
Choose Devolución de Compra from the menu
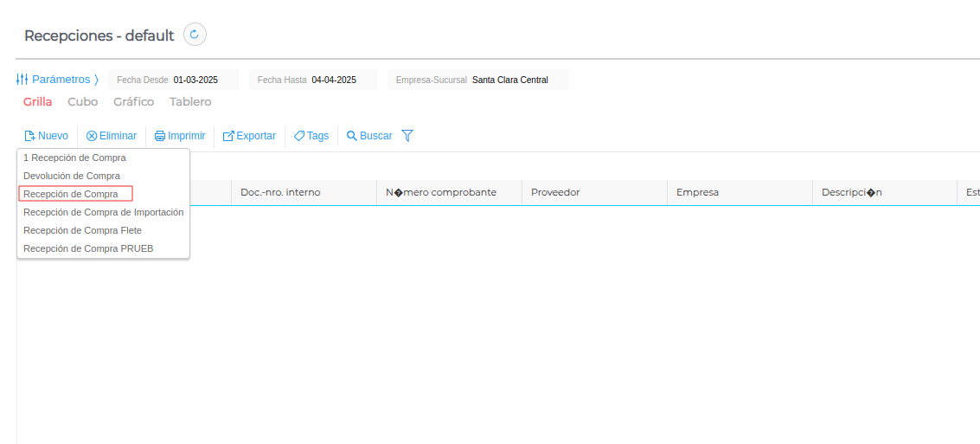(72, 176)
